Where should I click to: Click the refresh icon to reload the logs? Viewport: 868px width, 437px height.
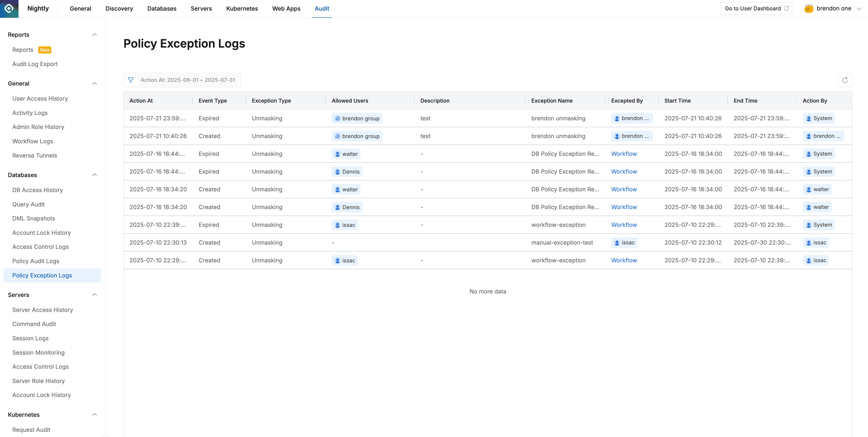pos(845,80)
